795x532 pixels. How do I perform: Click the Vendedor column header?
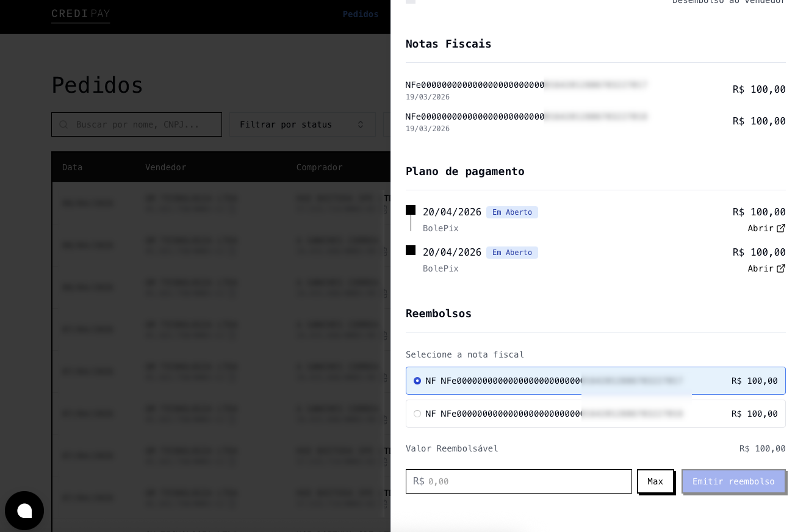pos(165,167)
